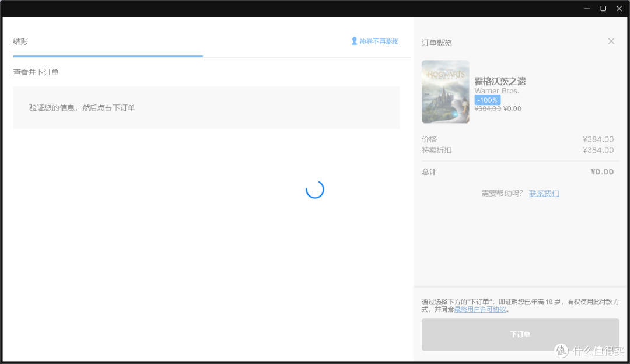Close the checkout window from the title bar
Screen dimensions: 630x364
click(619, 8)
